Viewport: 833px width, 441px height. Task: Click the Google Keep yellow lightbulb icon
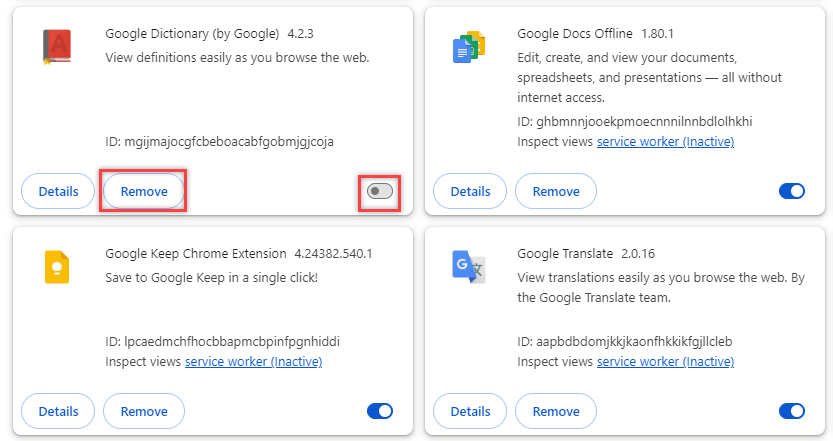[x=57, y=267]
